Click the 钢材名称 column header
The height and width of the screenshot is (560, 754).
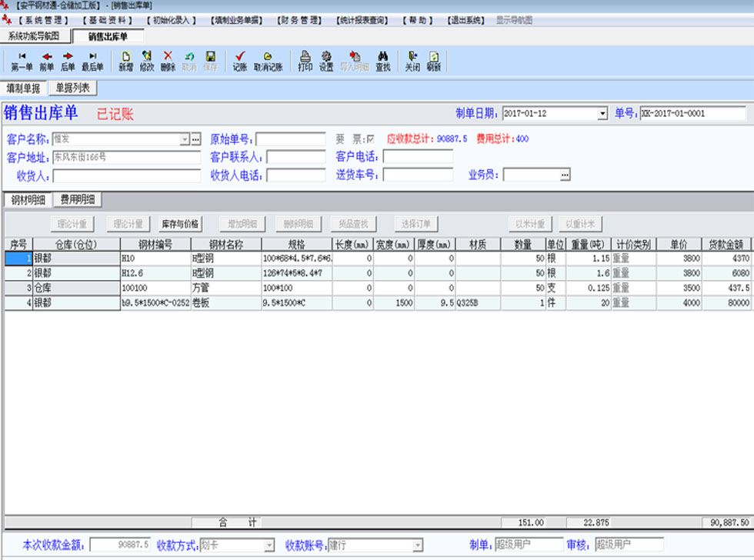226,245
